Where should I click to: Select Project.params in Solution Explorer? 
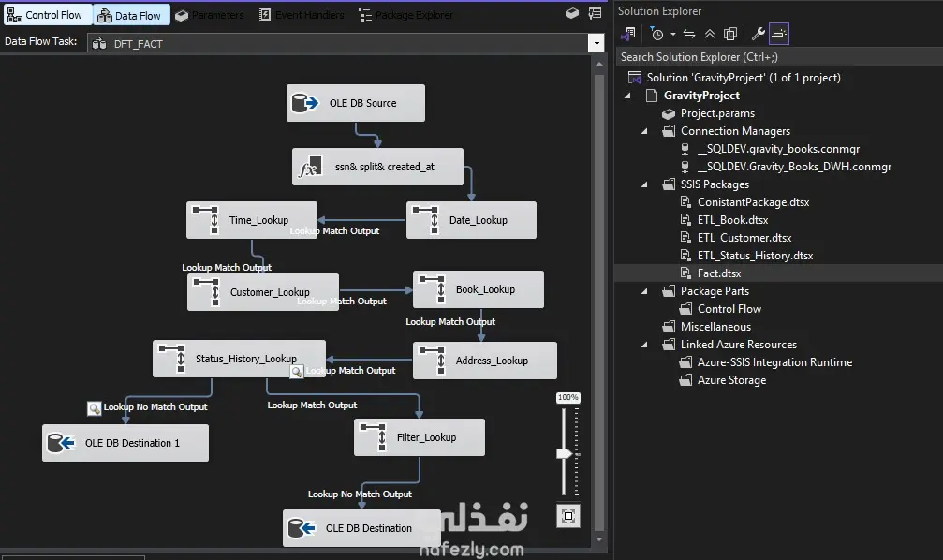click(717, 113)
